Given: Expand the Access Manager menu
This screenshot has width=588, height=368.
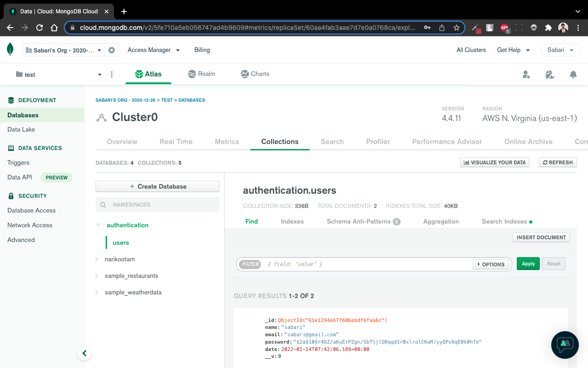Looking at the screenshot, I should point(153,50).
